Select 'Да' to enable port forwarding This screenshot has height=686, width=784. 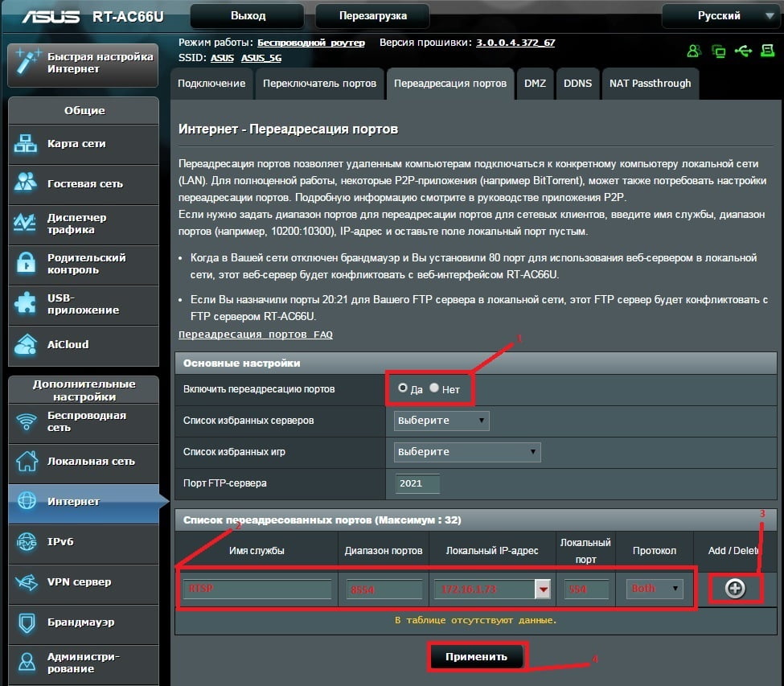click(403, 388)
